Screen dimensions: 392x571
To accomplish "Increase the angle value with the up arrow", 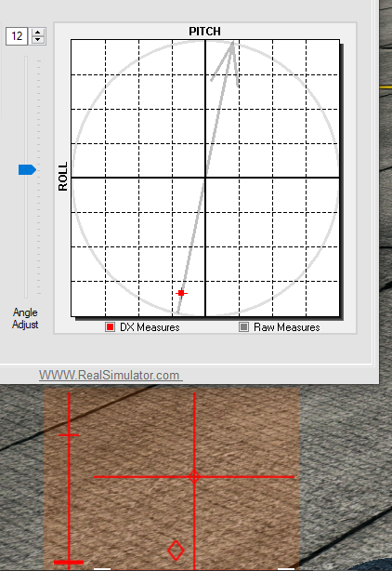I will (37, 32).
